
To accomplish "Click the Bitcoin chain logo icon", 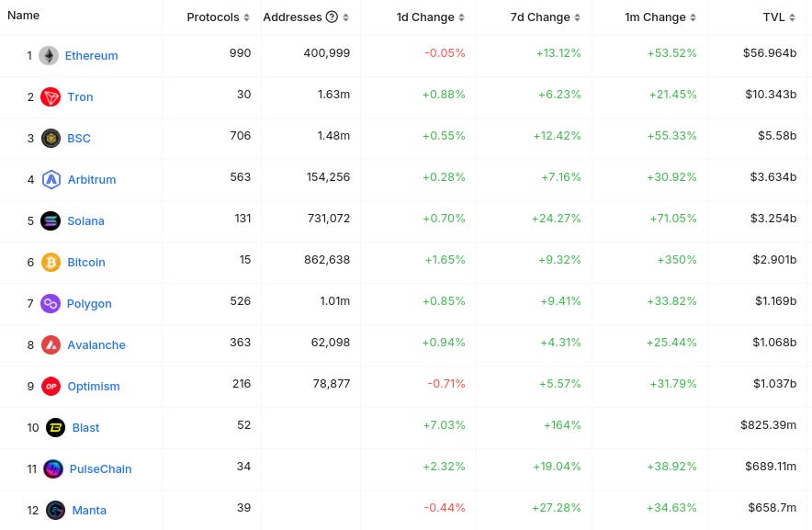I will pyautogui.click(x=51, y=263).
